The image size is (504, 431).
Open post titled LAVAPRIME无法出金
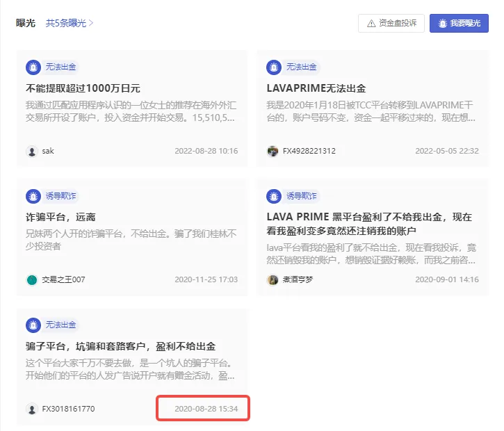click(316, 88)
